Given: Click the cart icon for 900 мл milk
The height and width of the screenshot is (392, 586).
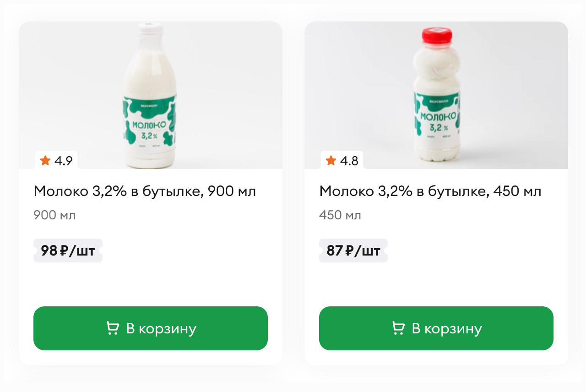Looking at the screenshot, I should click(x=113, y=328).
